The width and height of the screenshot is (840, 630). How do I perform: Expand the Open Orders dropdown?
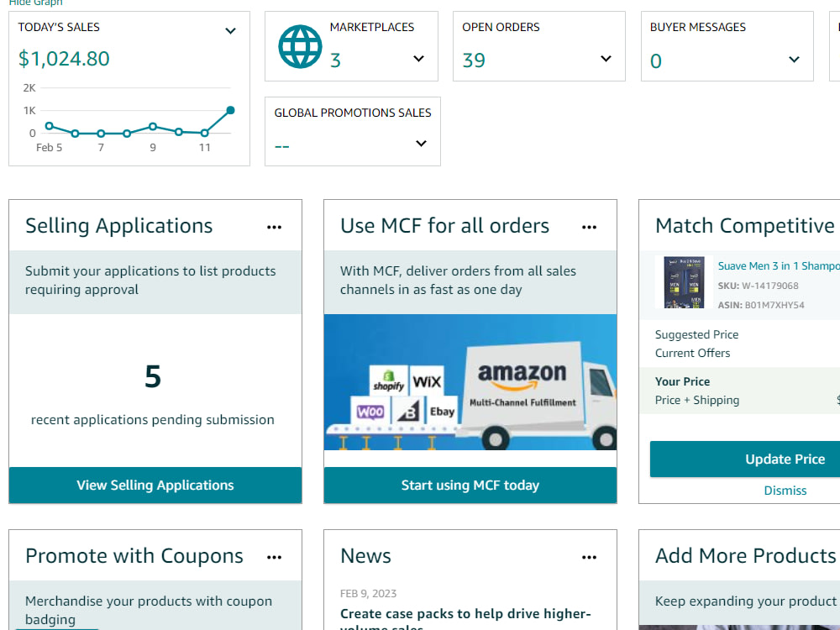[606, 59]
